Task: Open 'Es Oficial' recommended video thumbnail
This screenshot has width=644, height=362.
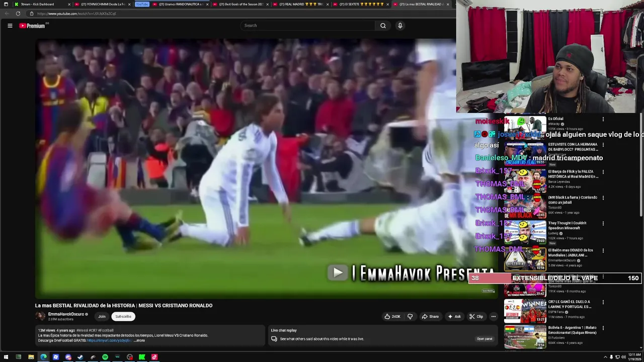Action: coord(525,128)
